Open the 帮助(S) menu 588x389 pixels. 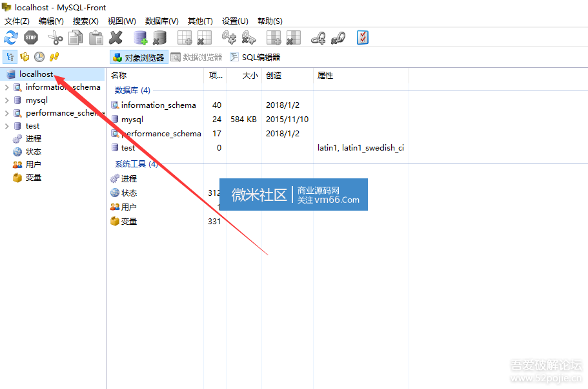270,21
